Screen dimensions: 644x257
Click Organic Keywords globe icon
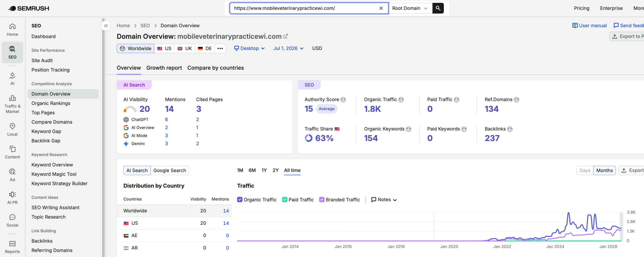click(409, 129)
